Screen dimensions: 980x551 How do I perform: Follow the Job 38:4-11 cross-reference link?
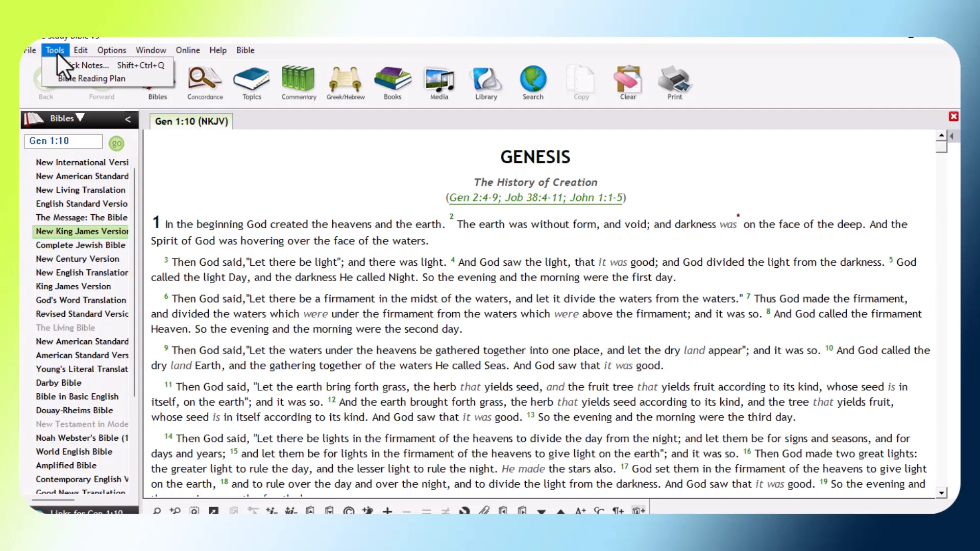click(535, 198)
